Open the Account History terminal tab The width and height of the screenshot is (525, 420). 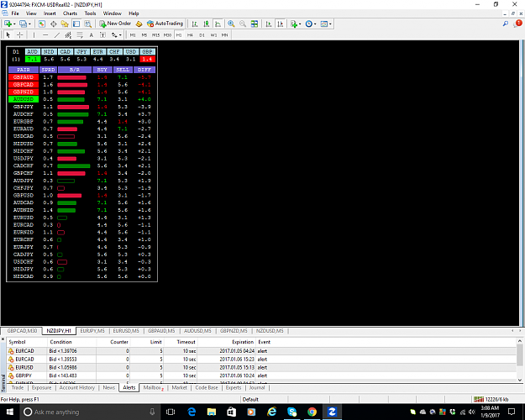tap(77, 387)
